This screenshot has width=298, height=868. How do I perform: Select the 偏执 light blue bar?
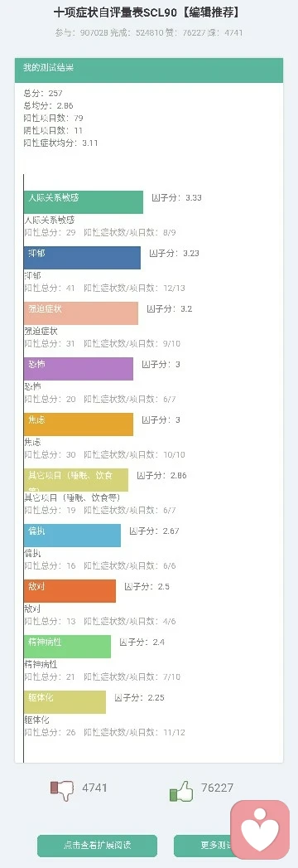pos(72,536)
